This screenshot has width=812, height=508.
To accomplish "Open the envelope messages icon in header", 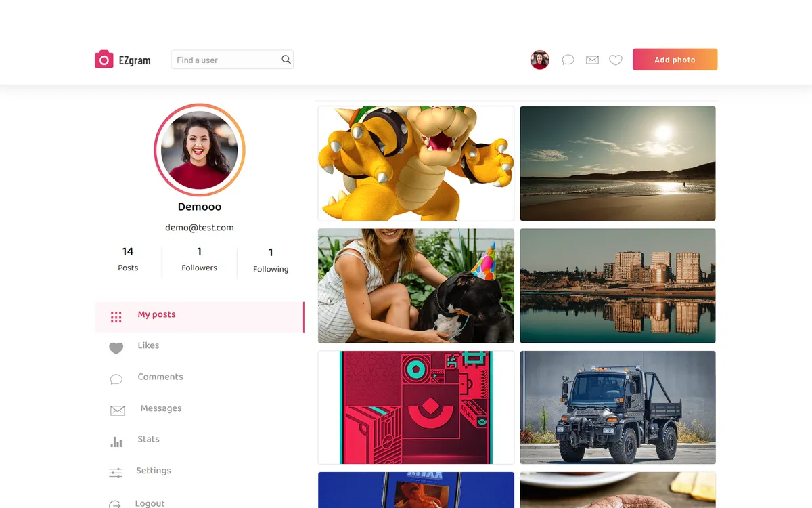I will pyautogui.click(x=592, y=60).
